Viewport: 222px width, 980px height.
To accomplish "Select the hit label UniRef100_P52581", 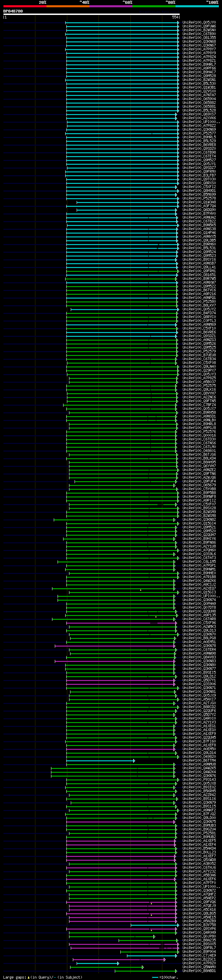I will tap(199, 833).
